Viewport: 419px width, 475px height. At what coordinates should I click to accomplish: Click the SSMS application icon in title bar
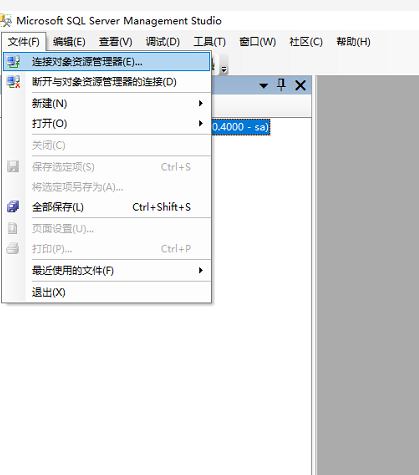[6, 20]
